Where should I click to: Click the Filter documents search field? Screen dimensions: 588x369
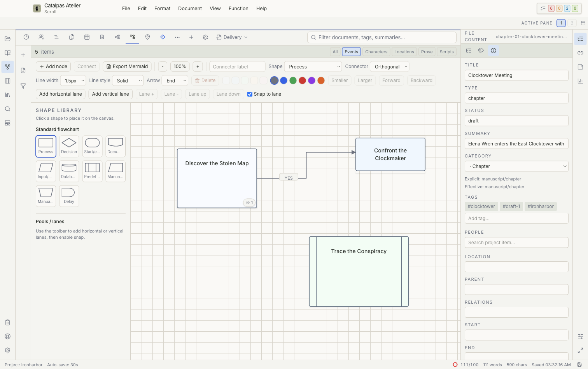click(x=381, y=37)
